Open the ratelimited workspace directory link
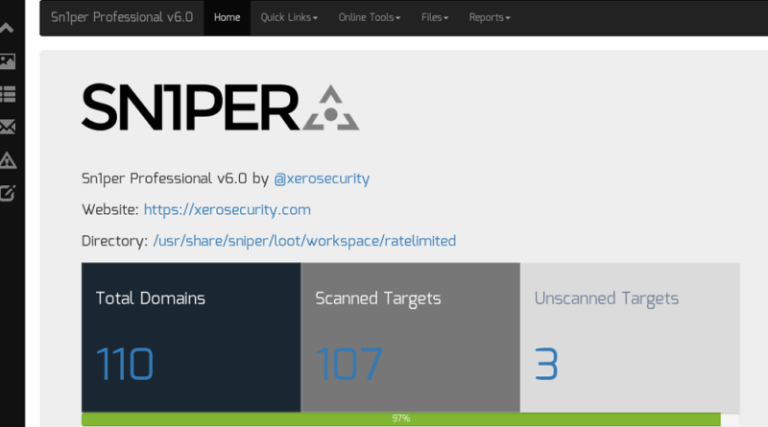The height and width of the screenshot is (427, 768). coord(305,241)
